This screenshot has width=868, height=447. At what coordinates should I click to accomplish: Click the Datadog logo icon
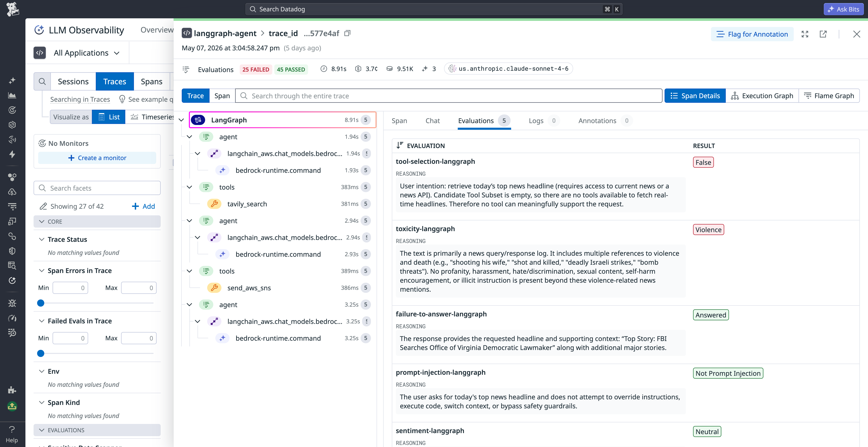point(13,9)
